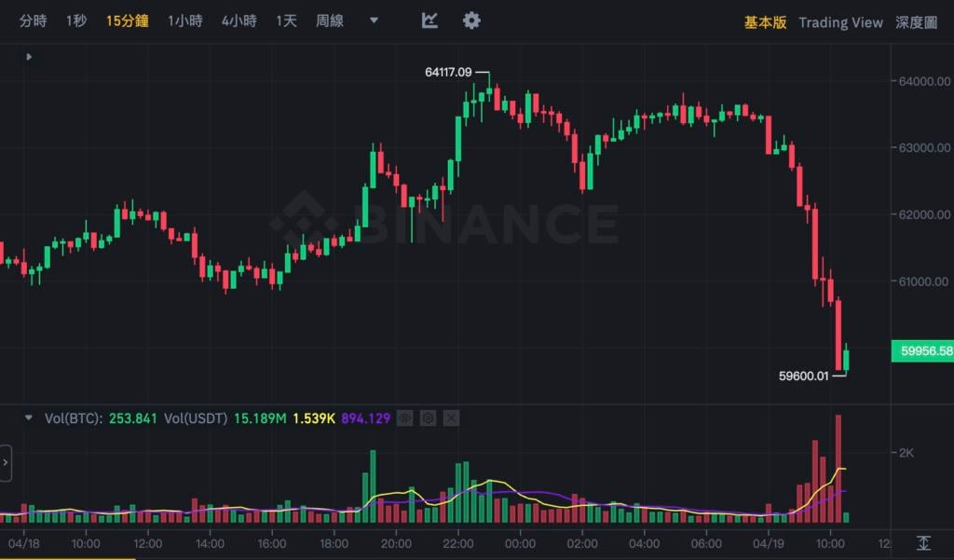Select the 15分鐘 interval
Image resolution: width=954 pixels, height=560 pixels.
(x=127, y=20)
